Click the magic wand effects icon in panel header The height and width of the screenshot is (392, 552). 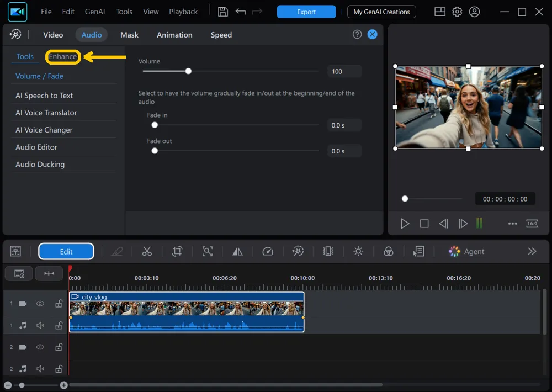15,35
